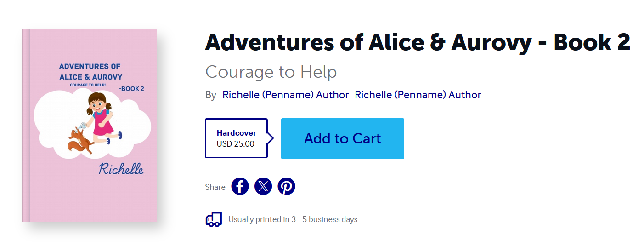Open the second Richelle (Penname) Author link
This screenshot has height=252, width=644.
[x=418, y=95]
